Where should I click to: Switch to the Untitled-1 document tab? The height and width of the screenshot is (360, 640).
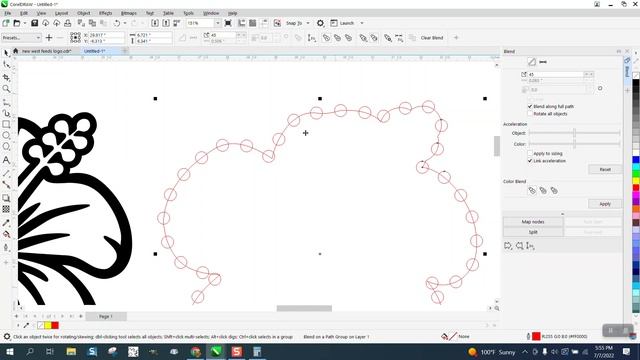pos(94,51)
